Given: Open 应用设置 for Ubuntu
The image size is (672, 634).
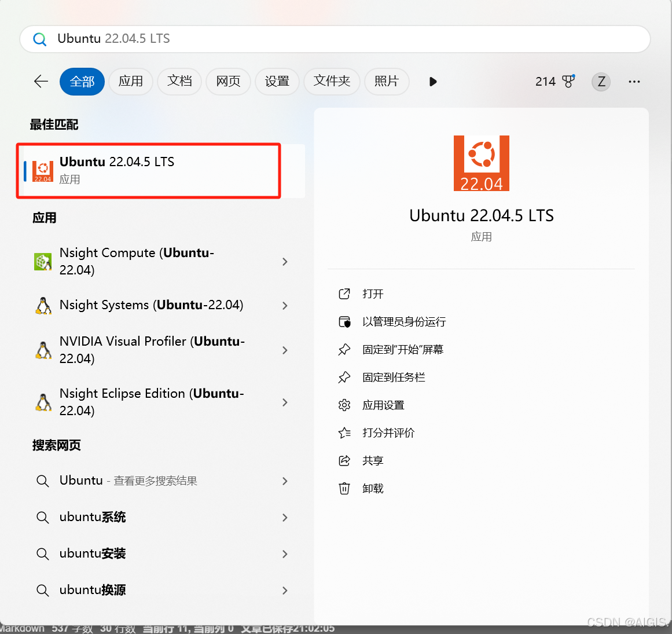Looking at the screenshot, I should coord(384,405).
